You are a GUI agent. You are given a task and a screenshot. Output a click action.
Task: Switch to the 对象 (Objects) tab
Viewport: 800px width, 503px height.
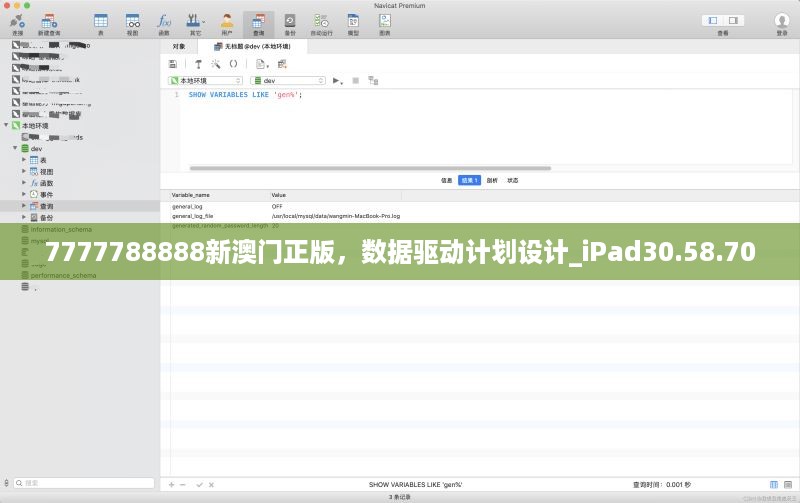pyautogui.click(x=179, y=46)
